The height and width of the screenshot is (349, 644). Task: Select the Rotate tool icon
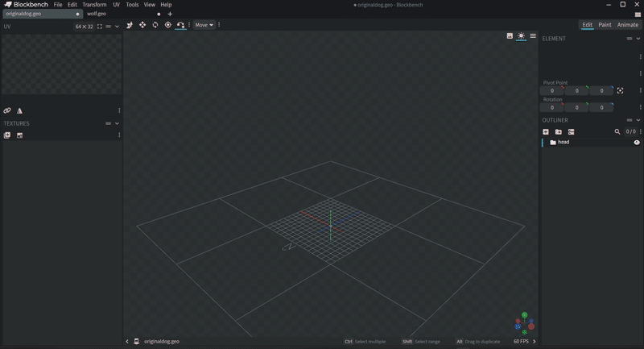click(x=155, y=25)
